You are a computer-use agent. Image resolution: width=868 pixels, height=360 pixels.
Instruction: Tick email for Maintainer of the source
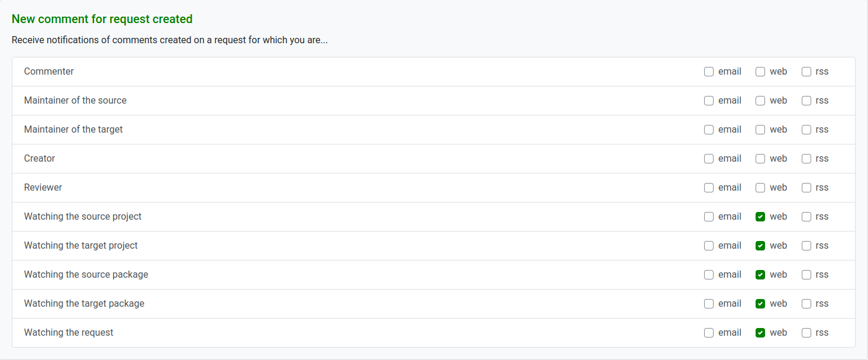point(709,101)
